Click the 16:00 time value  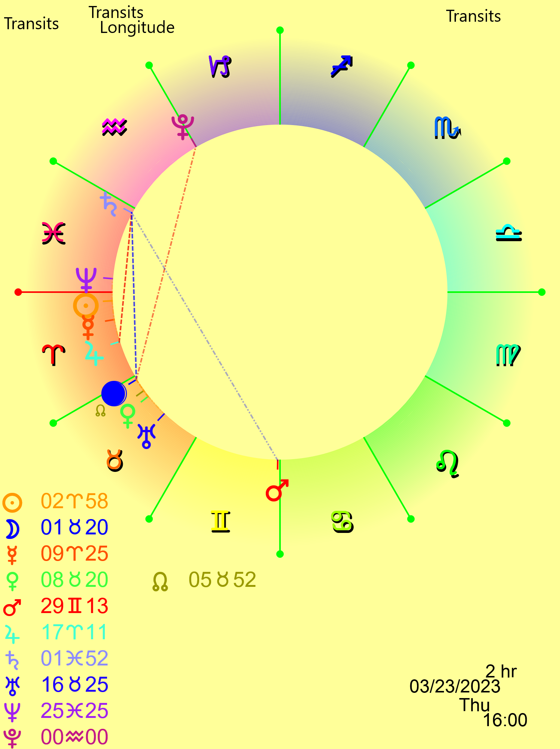click(505, 720)
